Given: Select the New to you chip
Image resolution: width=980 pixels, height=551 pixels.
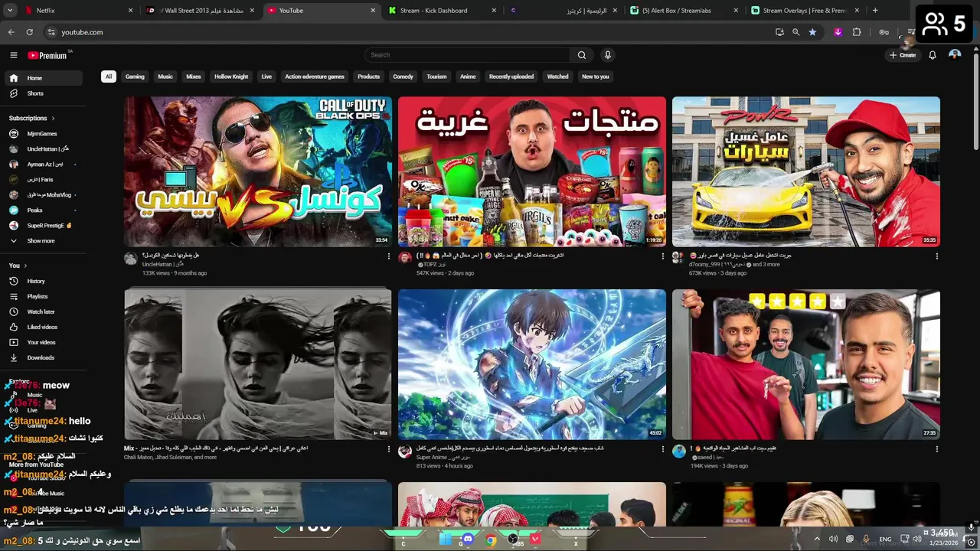Looking at the screenshot, I should [595, 77].
